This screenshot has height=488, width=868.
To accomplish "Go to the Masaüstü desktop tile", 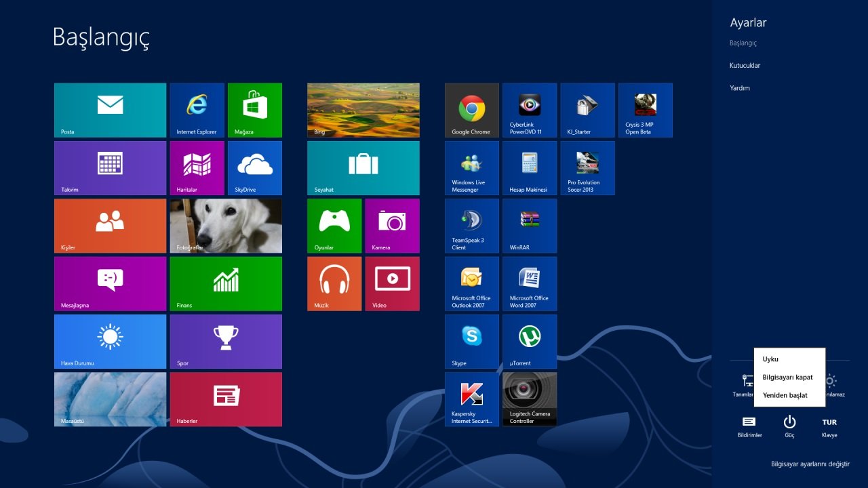I will pos(110,399).
